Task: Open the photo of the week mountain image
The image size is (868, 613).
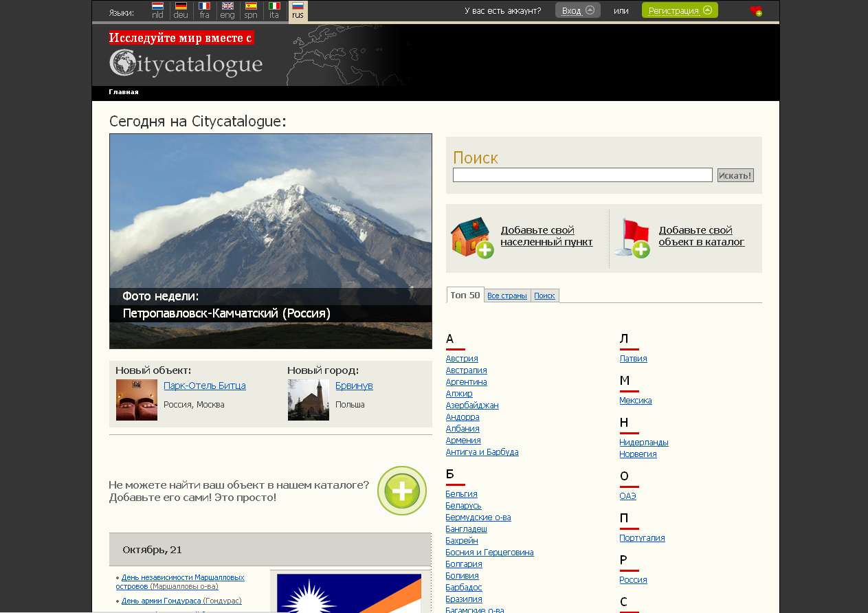Action: (x=271, y=241)
